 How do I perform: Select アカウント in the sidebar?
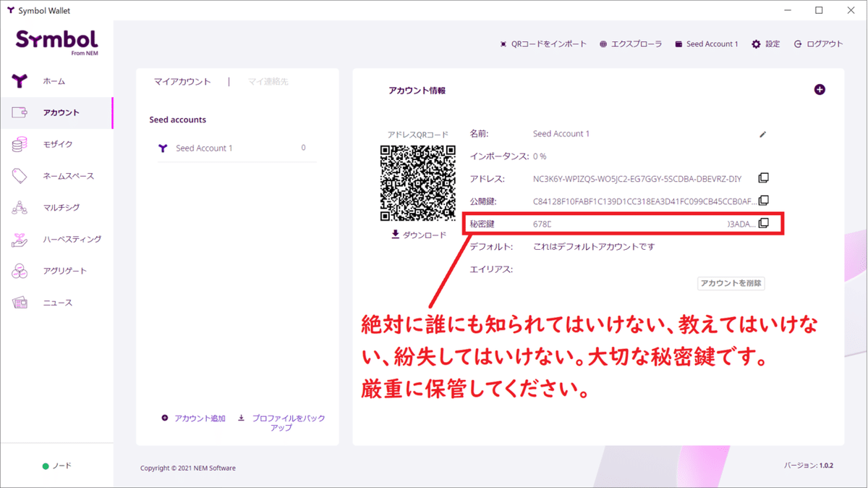tap(61, 113)
